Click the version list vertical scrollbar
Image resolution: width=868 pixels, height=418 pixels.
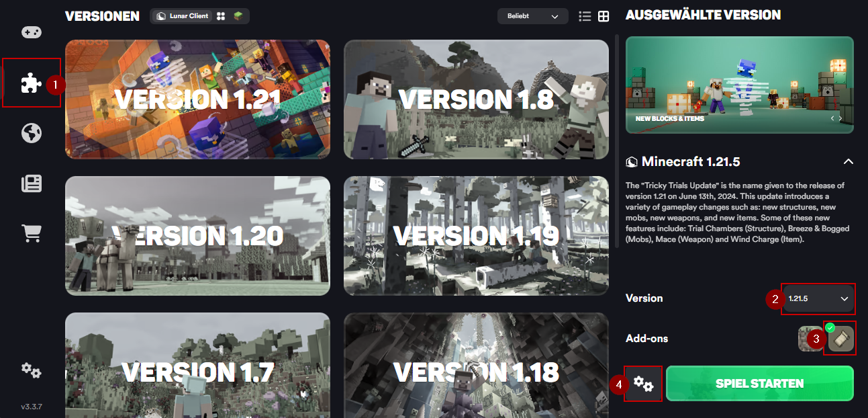pos(618,141)
